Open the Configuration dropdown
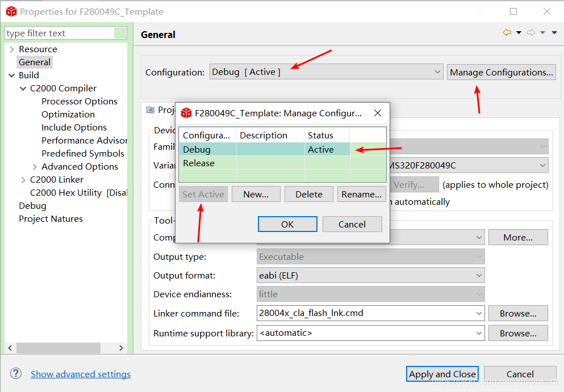 click(x=326, y=72)
